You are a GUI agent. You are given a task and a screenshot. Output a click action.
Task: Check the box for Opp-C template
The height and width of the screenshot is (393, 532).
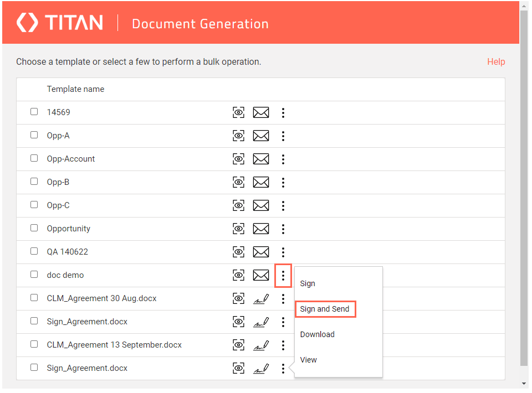pyautogui.click(x=34, y=205)
